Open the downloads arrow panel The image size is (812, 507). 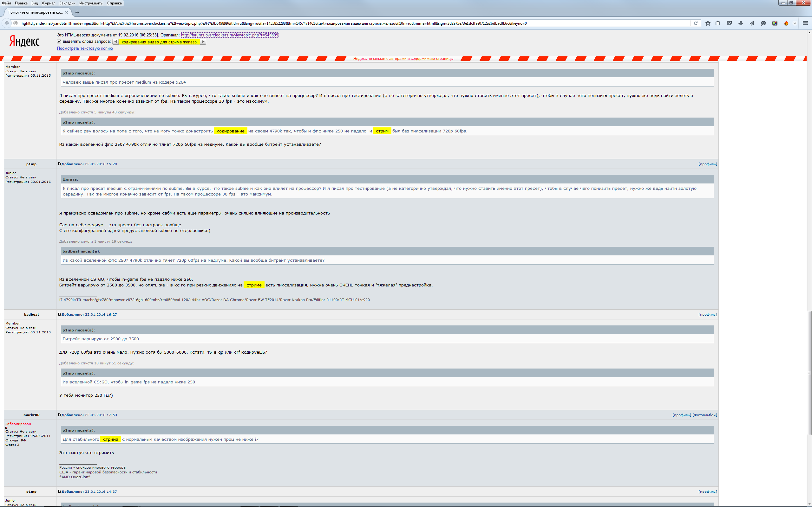[741, 23]
